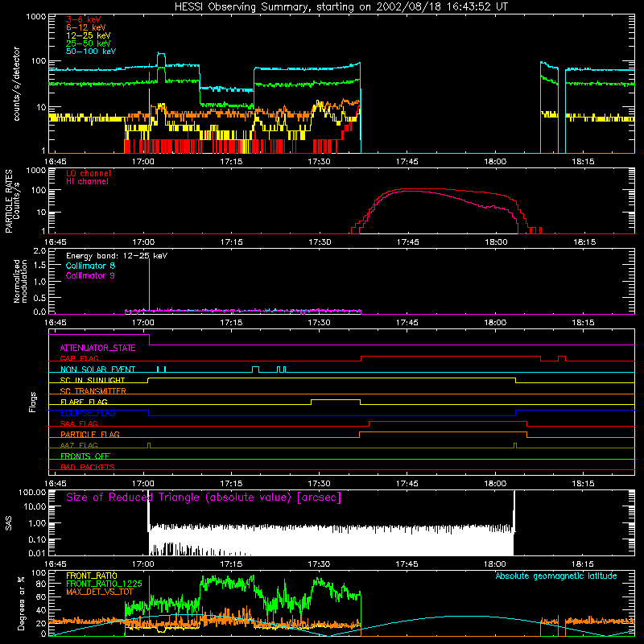Click the 100.00 value on the SAS axis
644x644 pixels.
coord(32,493)
